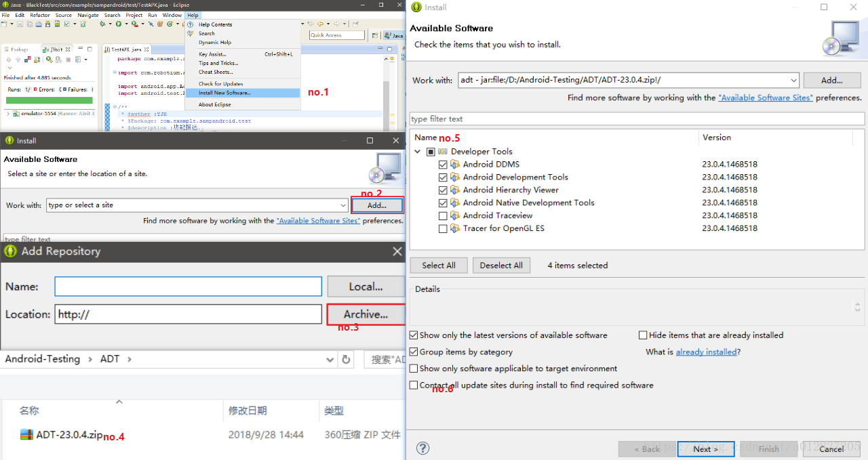868x460 pixels.
Task: Open the Android SDK Manager toolbar icon
Action: pos(47,24)
